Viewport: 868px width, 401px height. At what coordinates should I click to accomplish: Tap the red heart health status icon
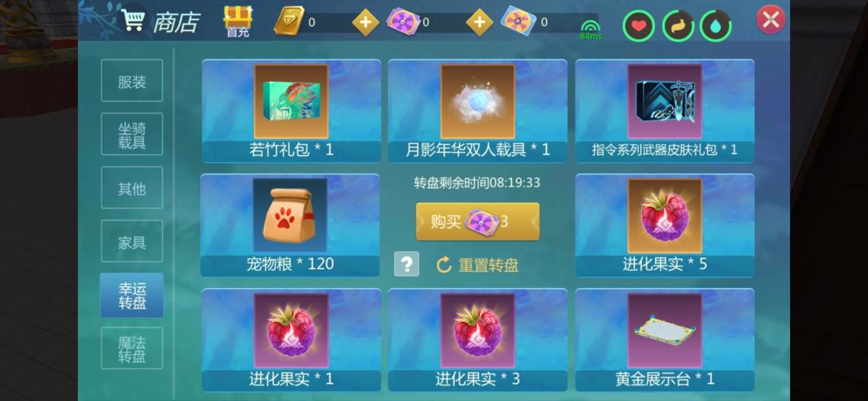point(638,25)
